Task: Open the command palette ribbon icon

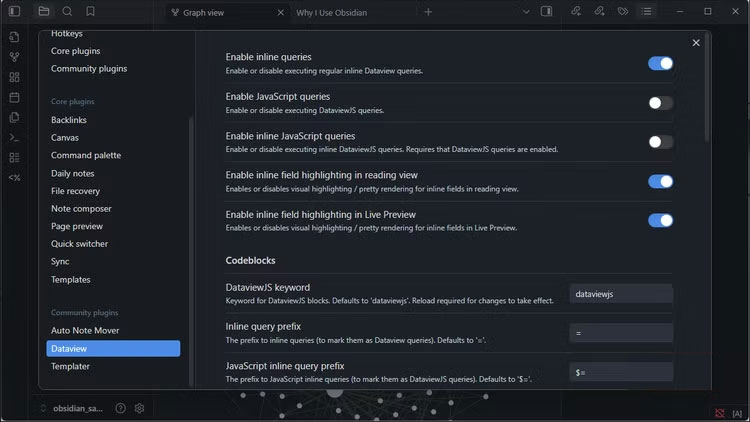Action: point(14,137)
